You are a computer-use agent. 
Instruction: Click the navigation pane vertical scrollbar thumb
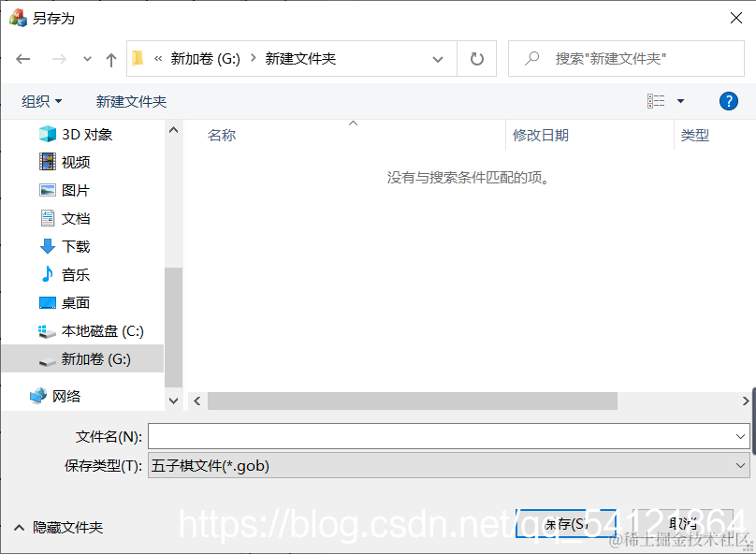pos(174,327)
